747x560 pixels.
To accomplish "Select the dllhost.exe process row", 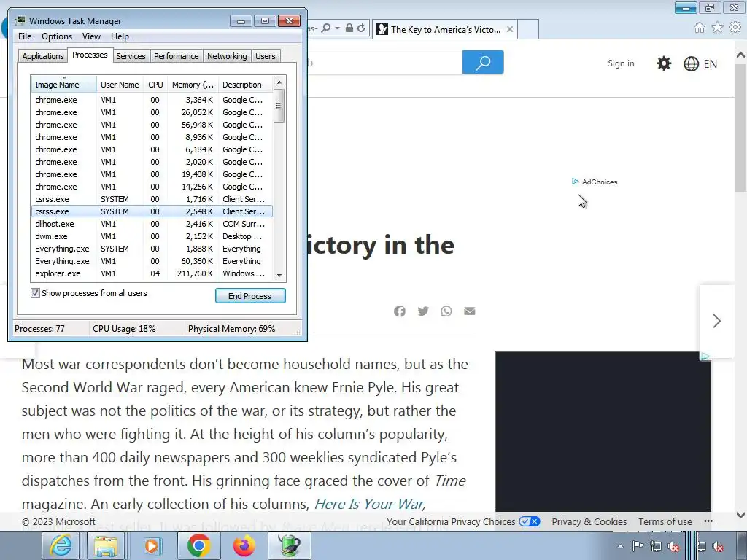I will point(152,224).
